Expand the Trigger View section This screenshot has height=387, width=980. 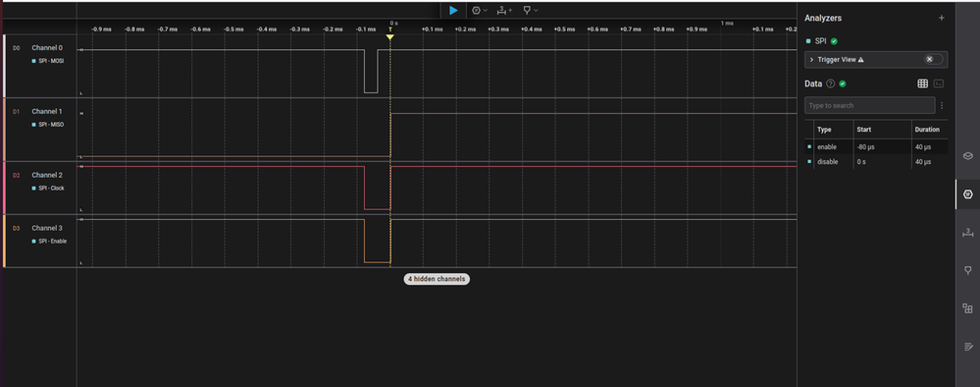pyautogui.click(x=811, y=60)
